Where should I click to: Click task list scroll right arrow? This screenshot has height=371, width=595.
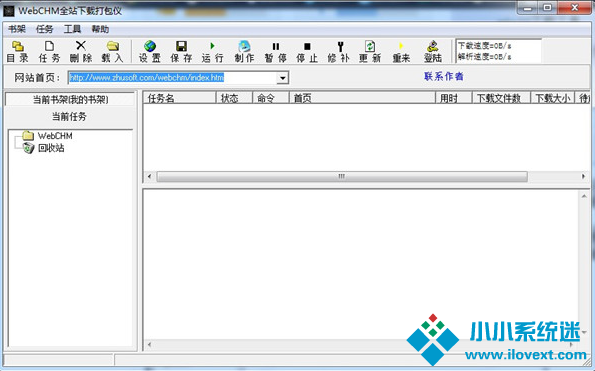pyautogui.click(x=584, y=176)
